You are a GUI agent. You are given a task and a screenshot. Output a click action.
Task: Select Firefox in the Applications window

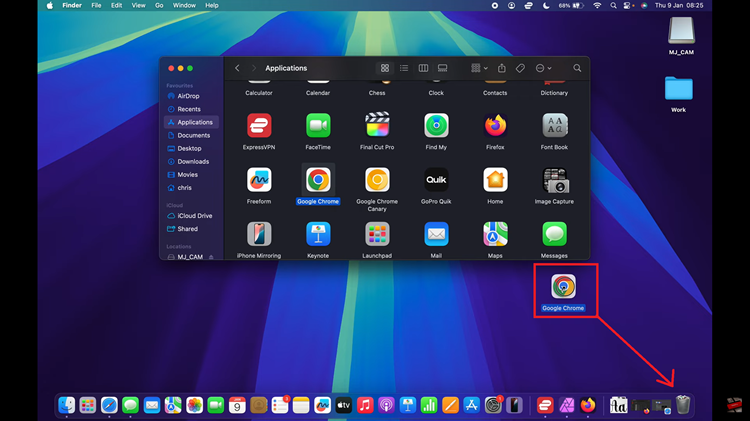tap(495, 126)
